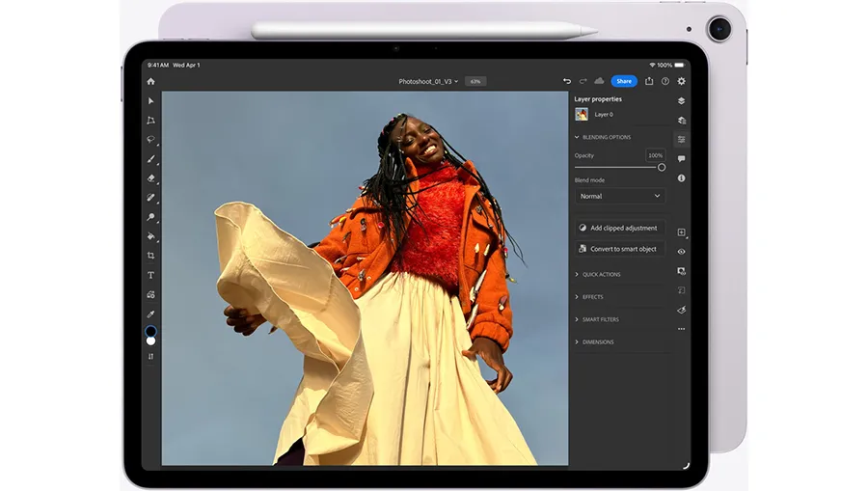
Task: Click Convert to smart object
Action: (x=619, y=249)
